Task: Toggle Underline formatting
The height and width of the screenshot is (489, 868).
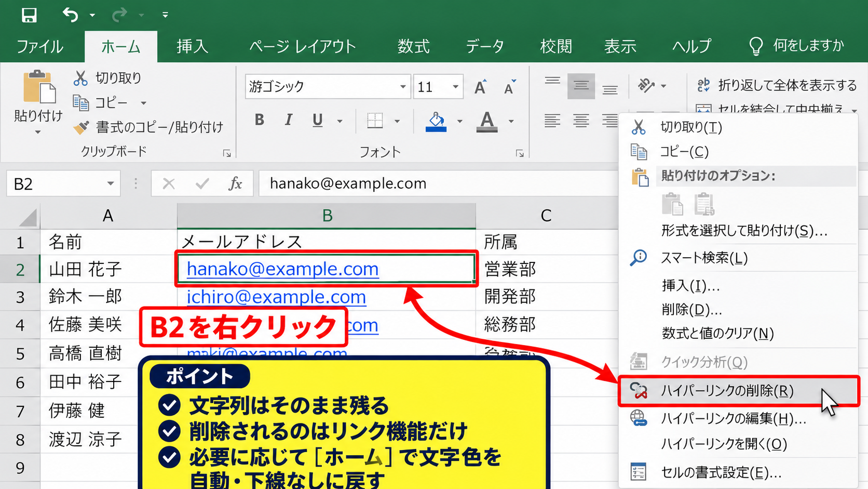Action: pos(318,121)
